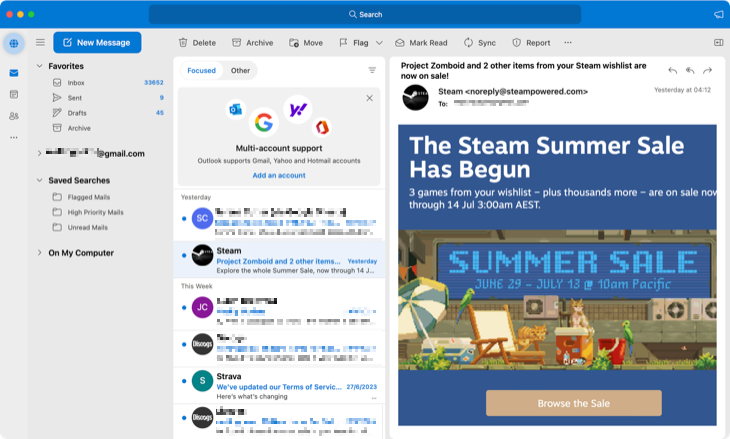Collapse the Favorites section
The image size is (730, 439).
39,66
